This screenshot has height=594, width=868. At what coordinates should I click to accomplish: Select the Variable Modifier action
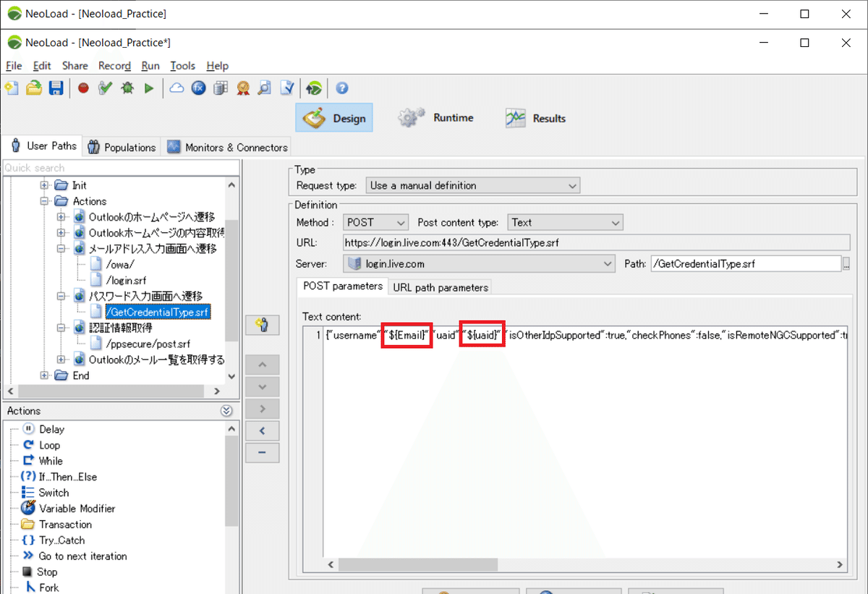pyautogui.click(x=77, y=509)
